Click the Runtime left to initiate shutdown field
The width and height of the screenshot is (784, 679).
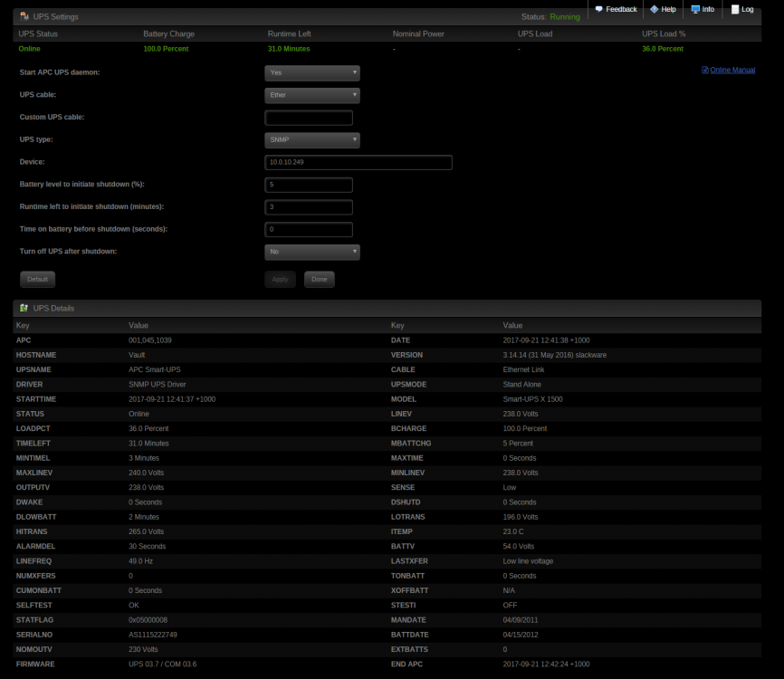[309, 207]
